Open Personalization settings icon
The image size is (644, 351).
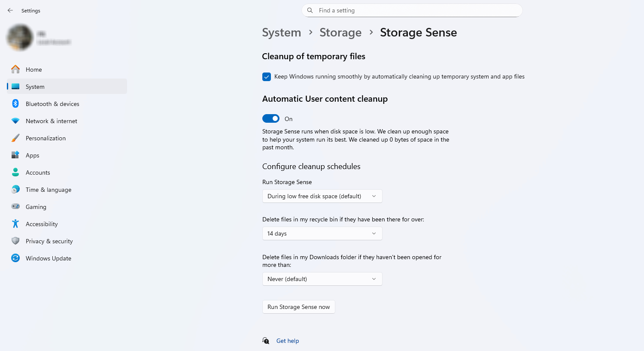tap(15, 138)
